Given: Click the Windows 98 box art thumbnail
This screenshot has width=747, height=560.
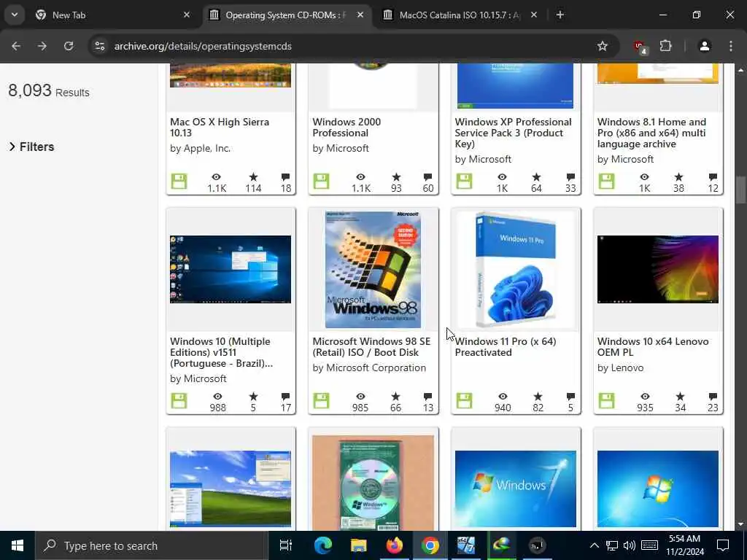Looking at the screenshot, I should pyautogui.click(x=373, y=270).
